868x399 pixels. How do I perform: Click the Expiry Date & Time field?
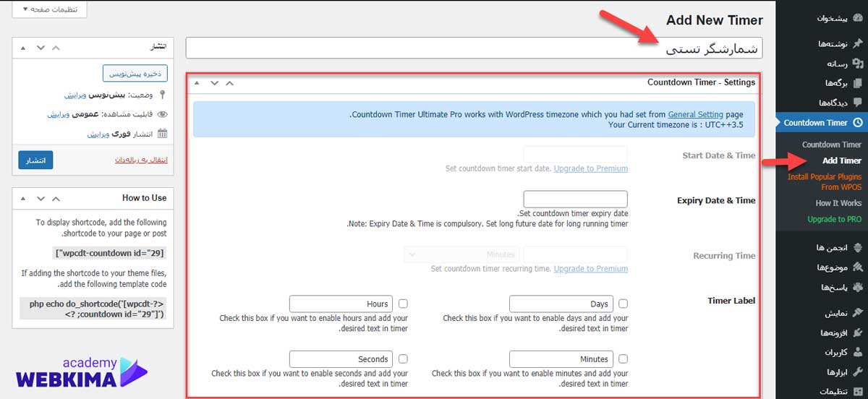coord(575,199)
